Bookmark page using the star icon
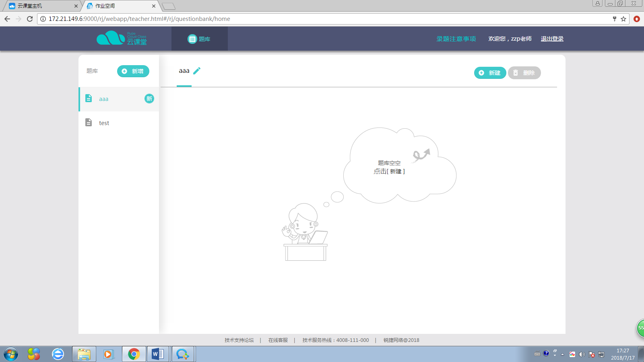This screenshot has height=362, width=644. (x=623, y=19)
